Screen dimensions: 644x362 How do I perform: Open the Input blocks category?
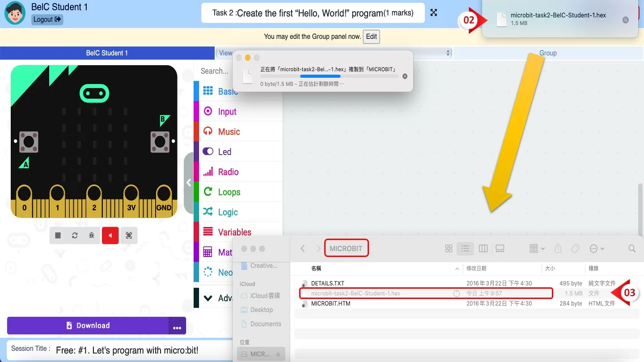click(238, 111)
